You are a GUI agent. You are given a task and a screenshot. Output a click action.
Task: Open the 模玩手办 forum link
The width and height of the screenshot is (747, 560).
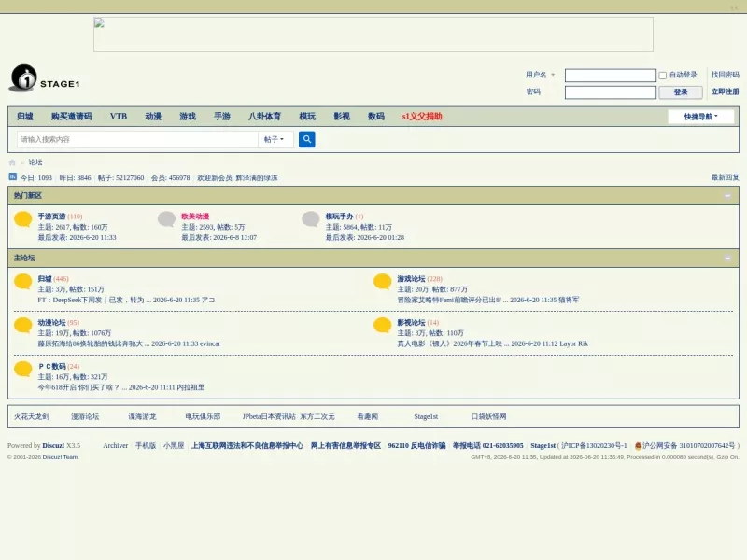[x=340, y=217]
